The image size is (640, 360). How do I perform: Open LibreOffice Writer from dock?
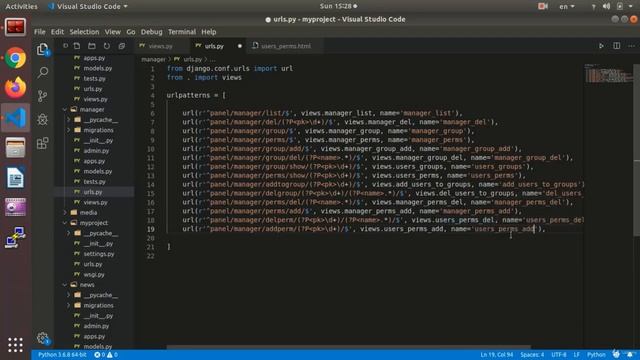16,178
